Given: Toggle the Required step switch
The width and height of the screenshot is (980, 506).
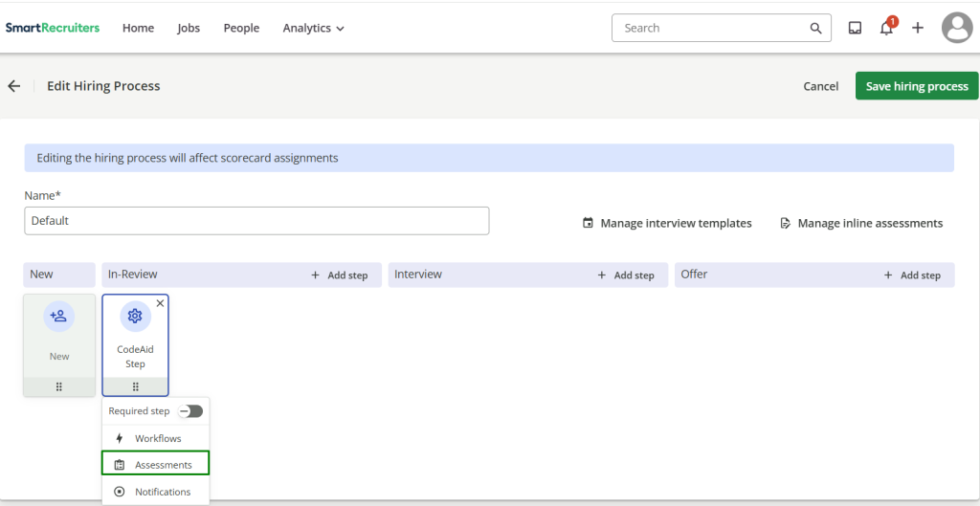Looking at the screenshot, I should pos(190,411).
